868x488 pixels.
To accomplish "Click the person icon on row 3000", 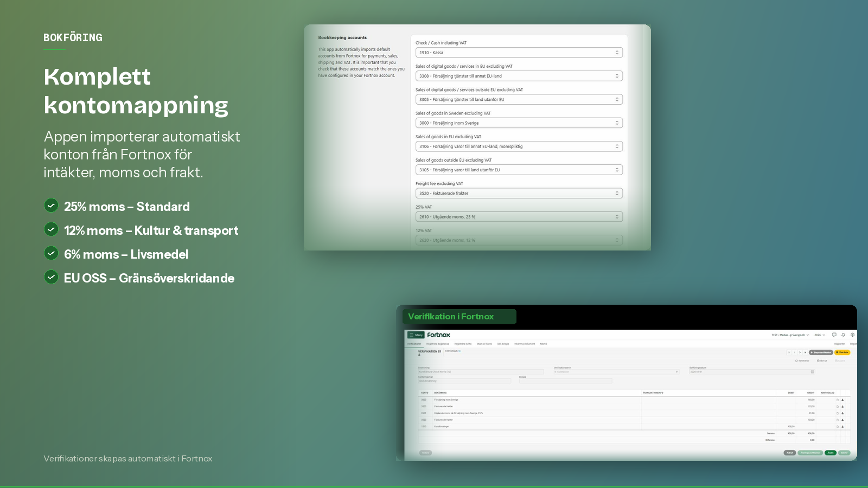I will pos(843,400).
